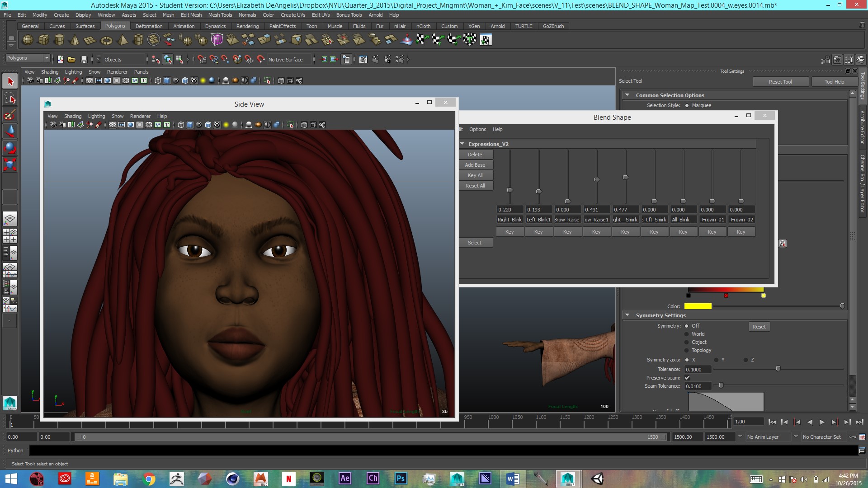Collapse Common Selection Options section

pyautogui.click(x=627, y=95)
